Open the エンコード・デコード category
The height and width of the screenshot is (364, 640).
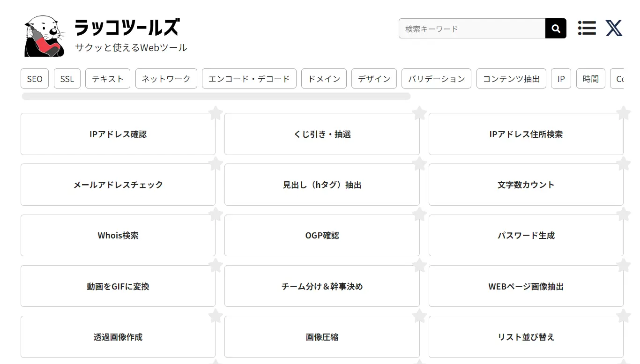249,79
